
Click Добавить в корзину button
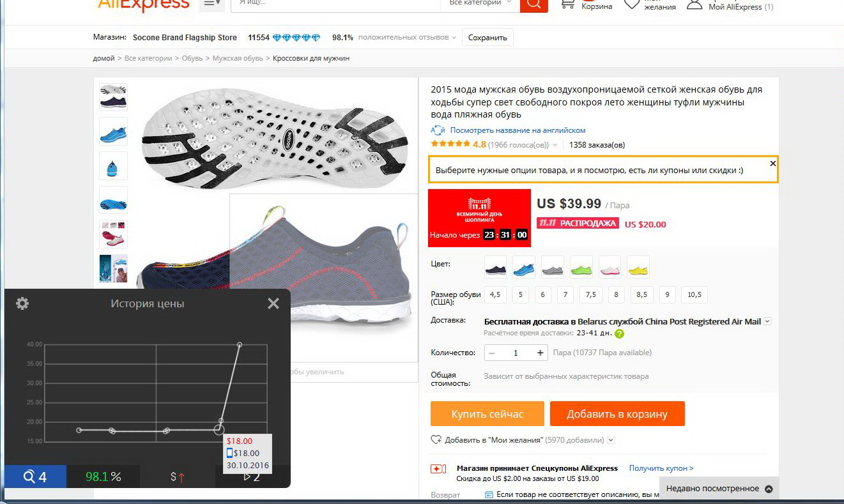coord(617,414)
